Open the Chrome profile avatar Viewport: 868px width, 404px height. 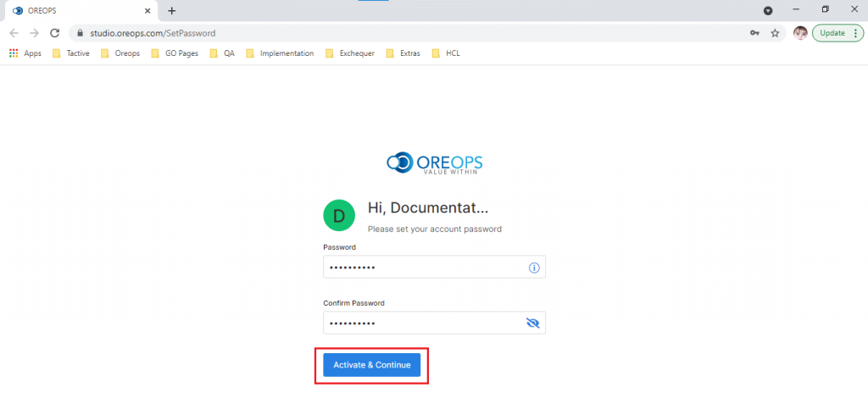[x=800, y=33]
